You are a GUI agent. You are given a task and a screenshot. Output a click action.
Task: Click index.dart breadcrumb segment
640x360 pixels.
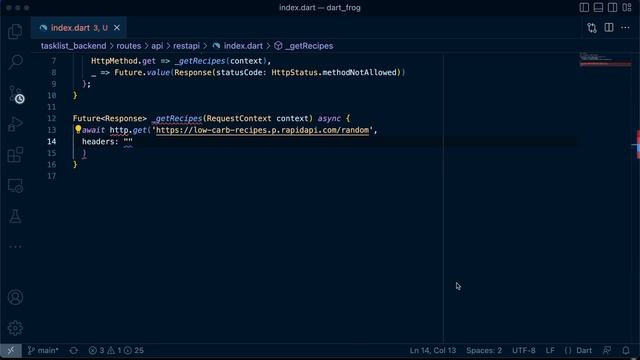coord(243,46)
